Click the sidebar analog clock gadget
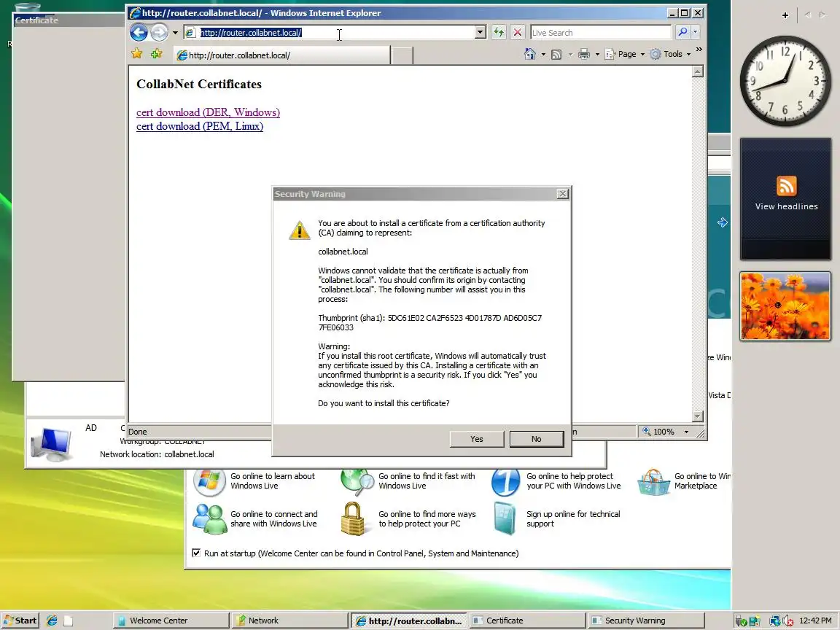This screenshot has width=840, height=630. pos(785,81)
